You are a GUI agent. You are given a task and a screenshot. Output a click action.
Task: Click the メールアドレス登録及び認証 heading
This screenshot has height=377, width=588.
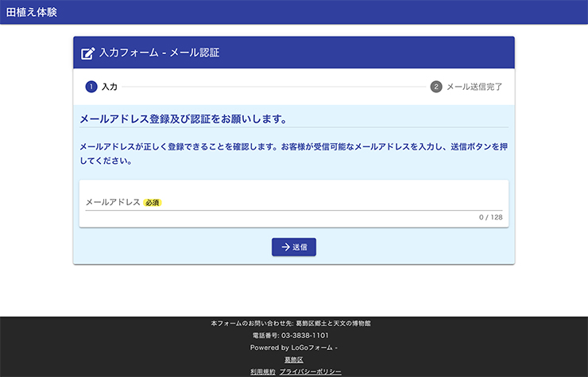pyautogui.click(x=183, y=119)
